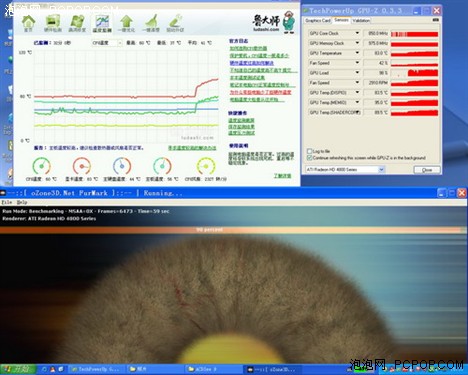The image size is (468, 375).
Task: Click the broom one-click cleanup icon
Action: 151,23
